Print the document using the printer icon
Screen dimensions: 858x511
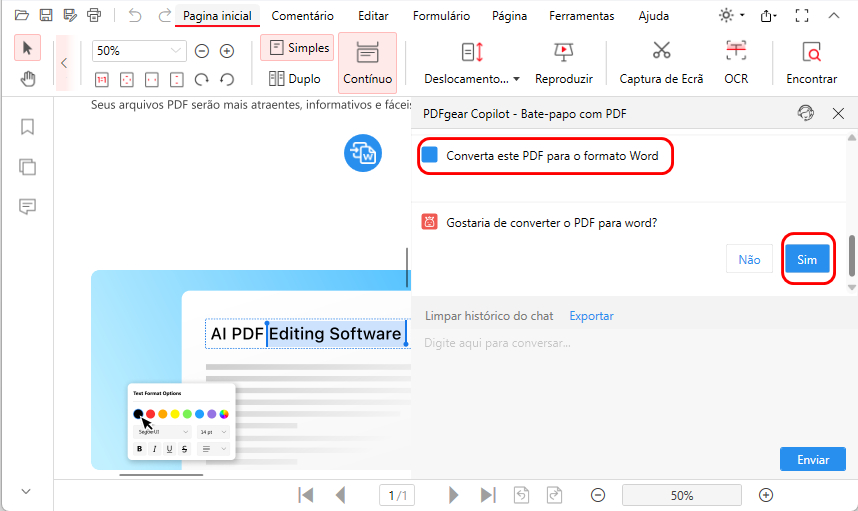[94, 15]
